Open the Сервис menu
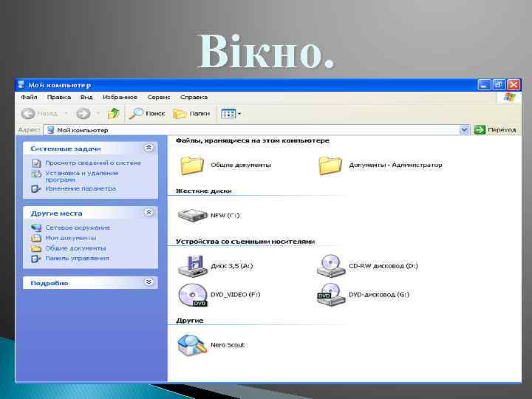 click(x=159, y=97)
